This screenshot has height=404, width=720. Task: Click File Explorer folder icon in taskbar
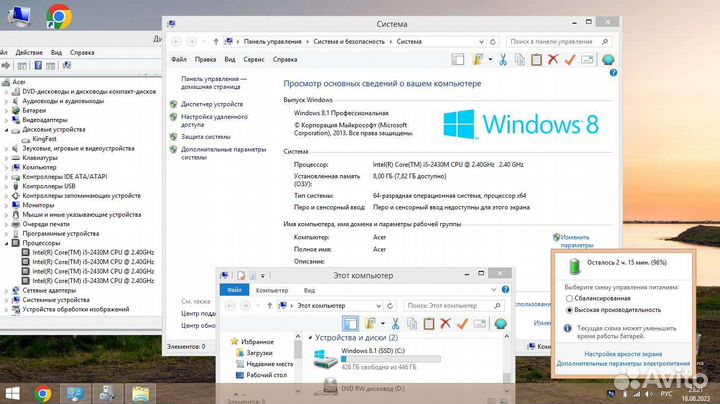(x=141, y=394)
